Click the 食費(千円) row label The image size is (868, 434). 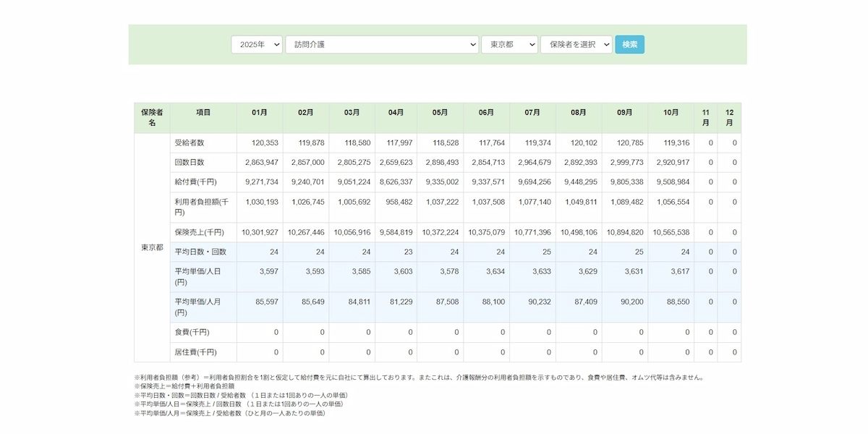click(x=192, y=333)
